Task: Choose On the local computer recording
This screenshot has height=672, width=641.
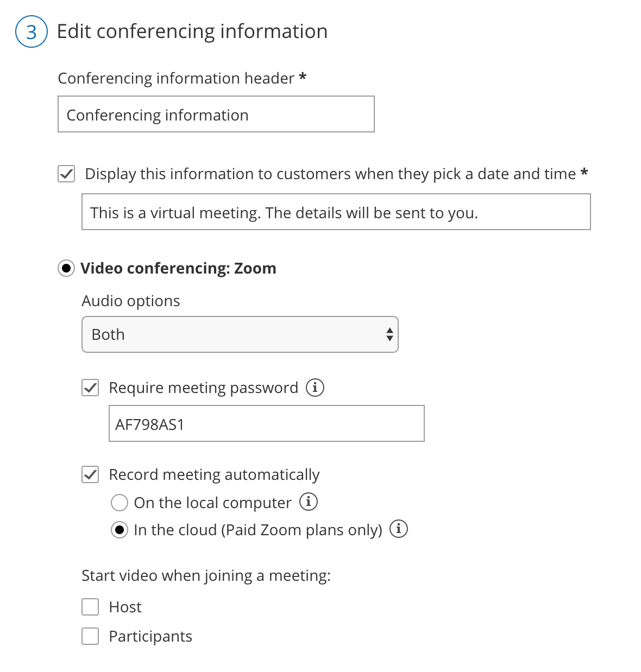Action: (120, 503)
